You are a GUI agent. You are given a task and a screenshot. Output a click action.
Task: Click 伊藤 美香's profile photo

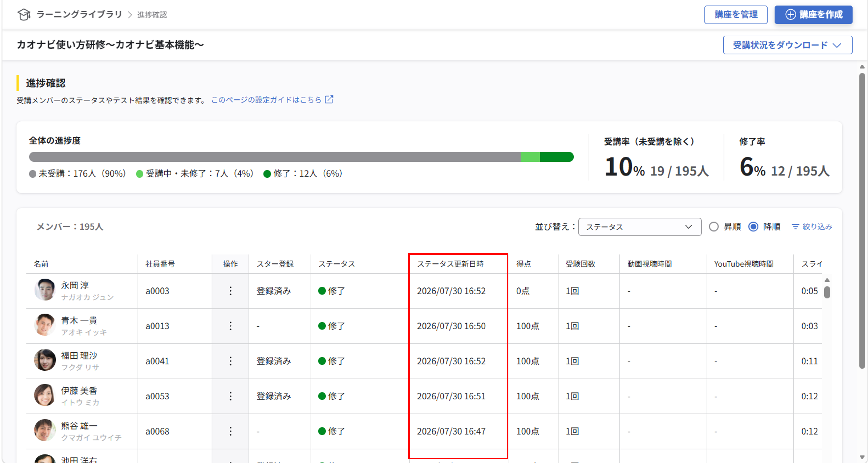[x=45, y=395]
